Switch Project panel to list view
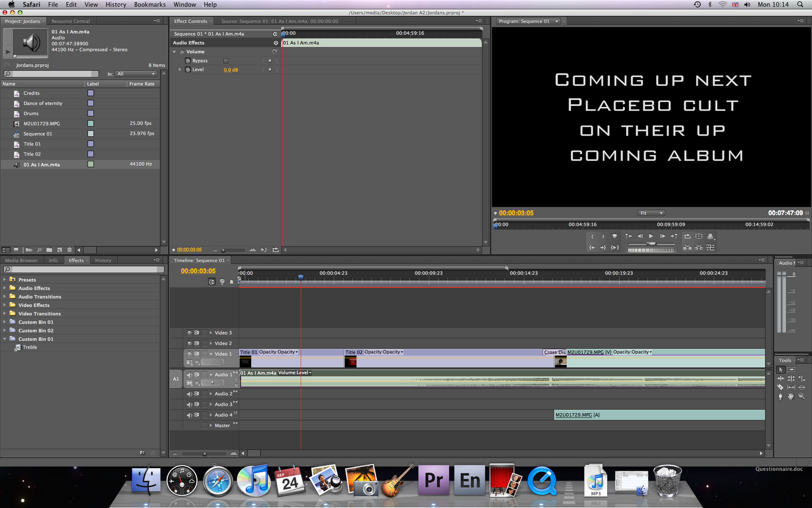812x508 pixels. (6, 250)
